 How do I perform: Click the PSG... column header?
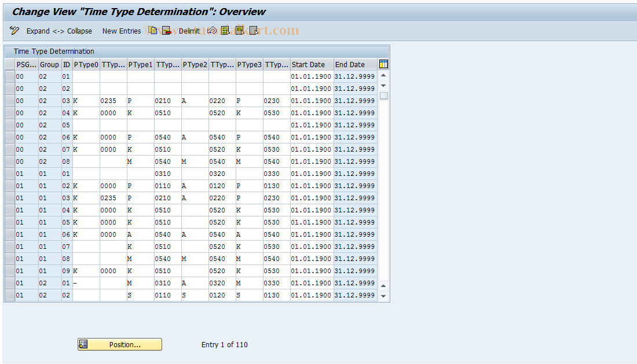point(27,64)
